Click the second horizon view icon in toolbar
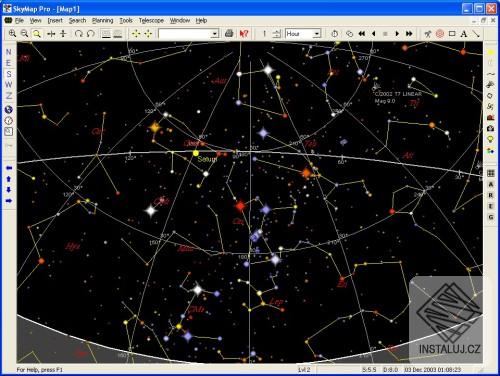 (118, 34)
